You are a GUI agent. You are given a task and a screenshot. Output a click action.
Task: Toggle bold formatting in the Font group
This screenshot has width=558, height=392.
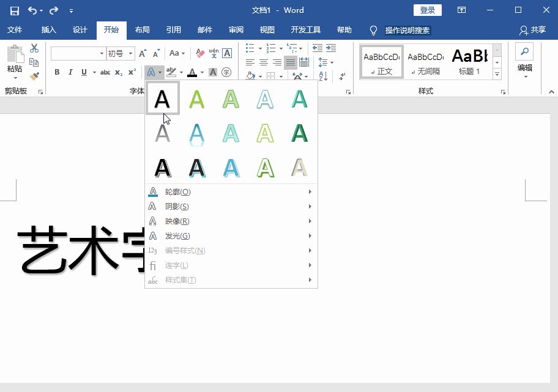[x=56, y=72]
